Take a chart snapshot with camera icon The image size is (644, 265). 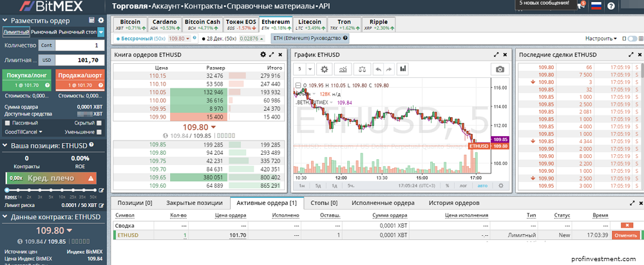[x=500, y=69]
